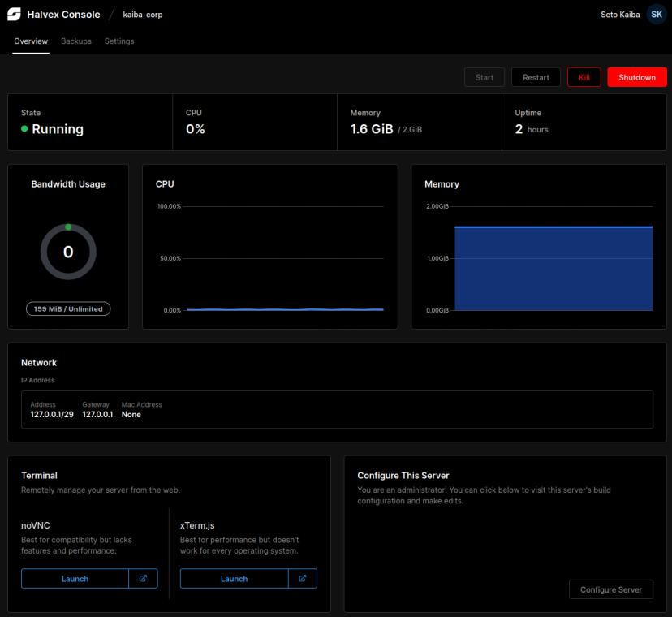Image resolution: width=672 pixels, height=617 pixels.
Task: Click the 50.00% CPU axis label
Action: pos(170,258)
